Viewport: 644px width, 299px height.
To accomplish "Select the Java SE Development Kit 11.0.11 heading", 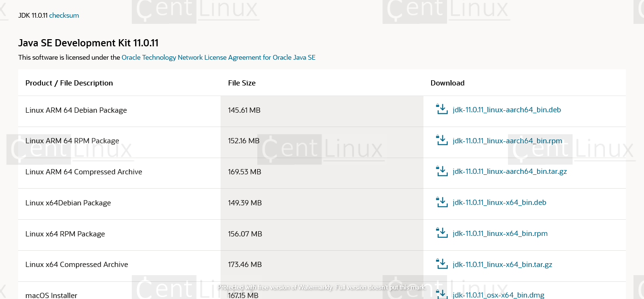I will pyautogui.click(x=88, y=43).
